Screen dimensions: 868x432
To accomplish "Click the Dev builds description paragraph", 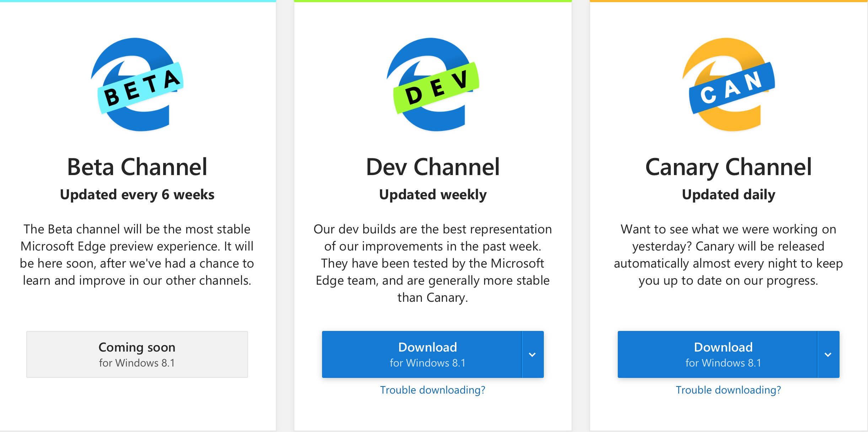I will [433, 263].
